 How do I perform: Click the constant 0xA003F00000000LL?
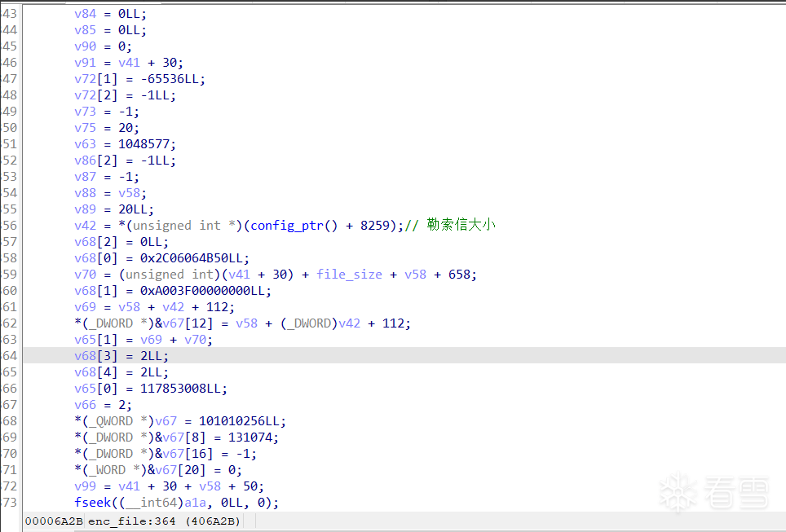[202, 291]
